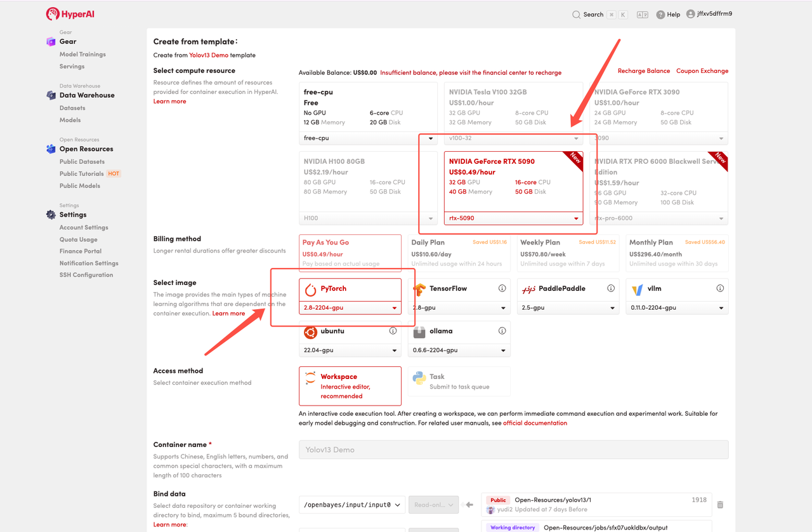Choose the Weekly Plan billing
This screenshot has height=532, width=812.
[568, 253]
